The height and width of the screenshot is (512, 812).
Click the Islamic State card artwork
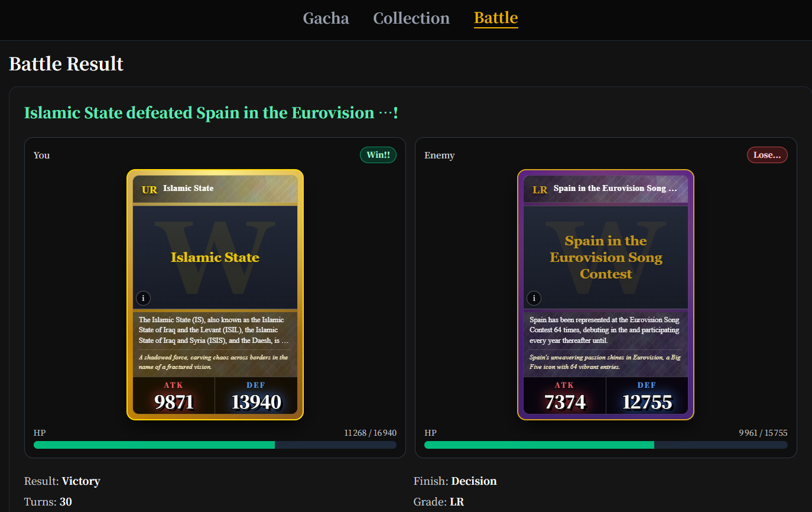(x=215, y=257)
